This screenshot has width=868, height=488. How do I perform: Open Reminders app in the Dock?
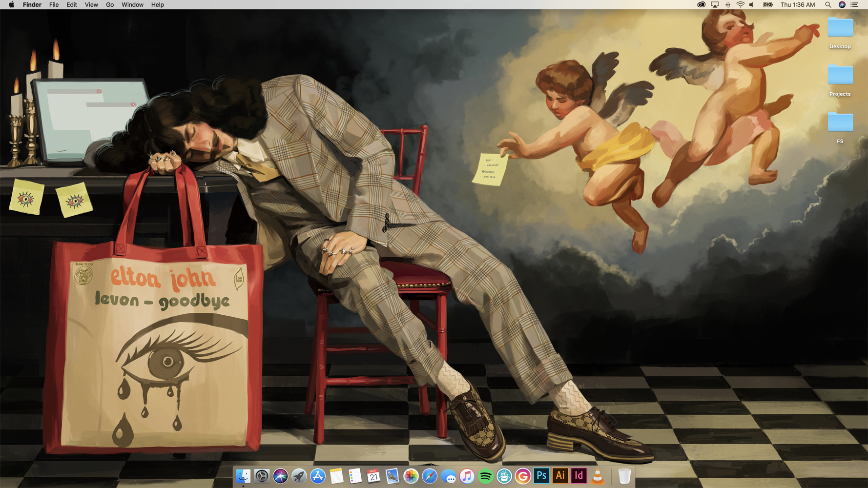355,476
